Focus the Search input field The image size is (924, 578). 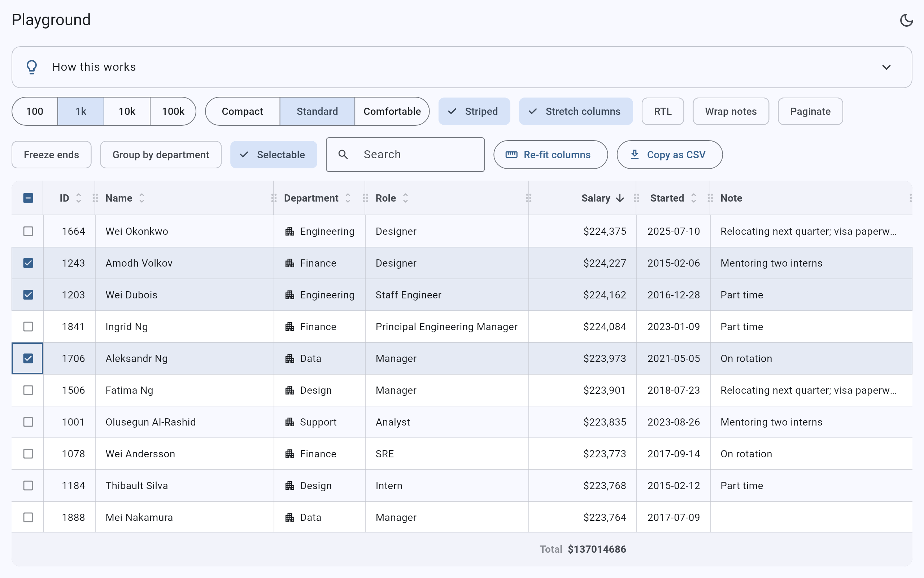(405, 155)
